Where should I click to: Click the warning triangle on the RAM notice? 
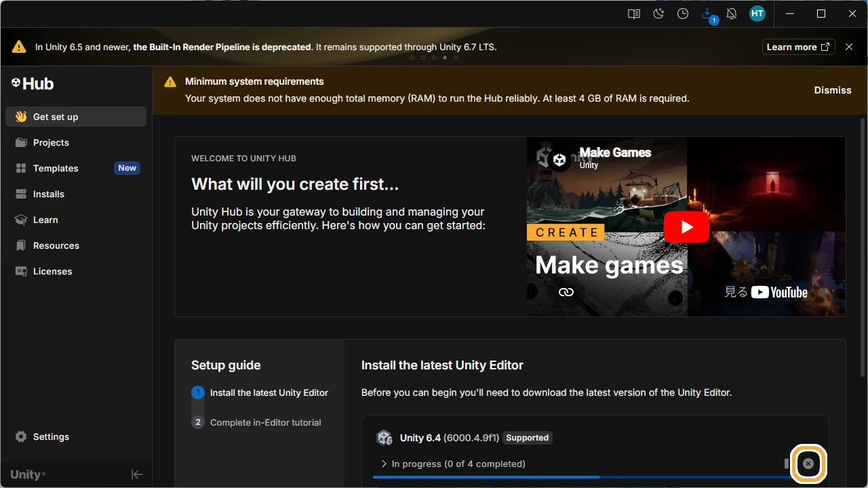pyautogui.click(x=170, y=82)
